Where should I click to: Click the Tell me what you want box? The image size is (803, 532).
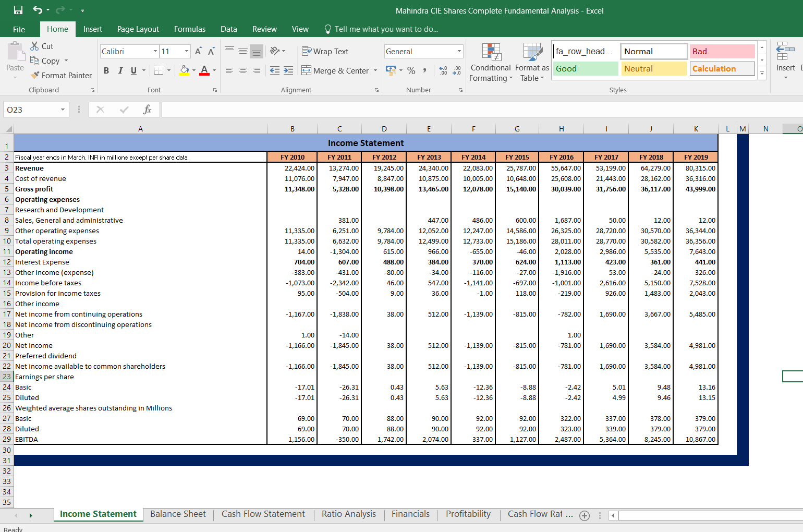(381, 29)
